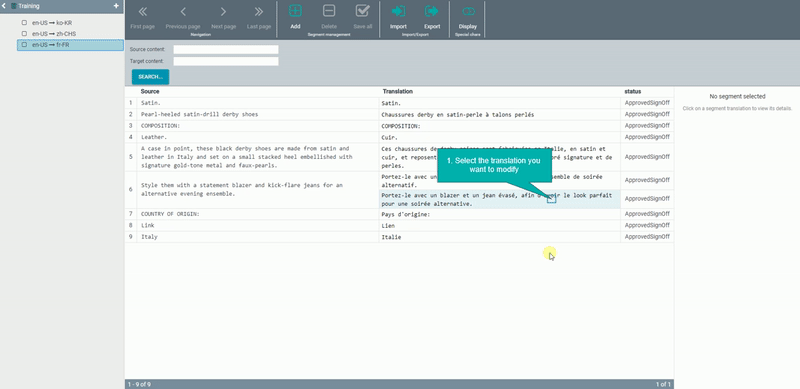Click ApprovedSignOff status of Italy row
The height and width of the screenshot is (389, 800).
647,237
